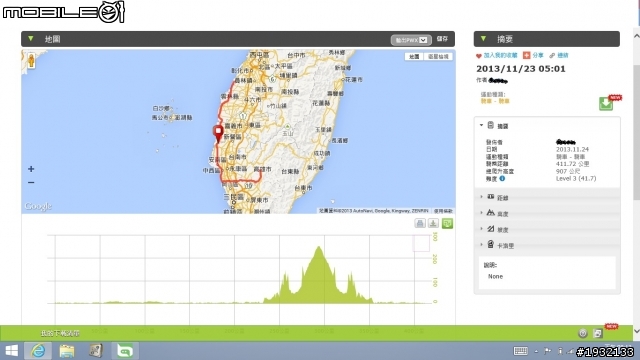Image resolution: width=640 pixels, height=360 pixels.
Task: Open the green chat app in taskbar
Action: coord(124,351)
